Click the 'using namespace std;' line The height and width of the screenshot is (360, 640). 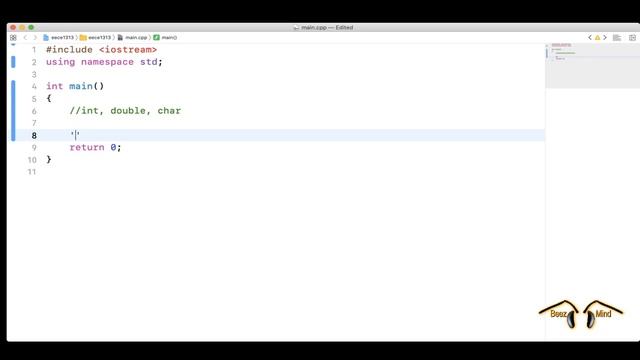(104, 62)
